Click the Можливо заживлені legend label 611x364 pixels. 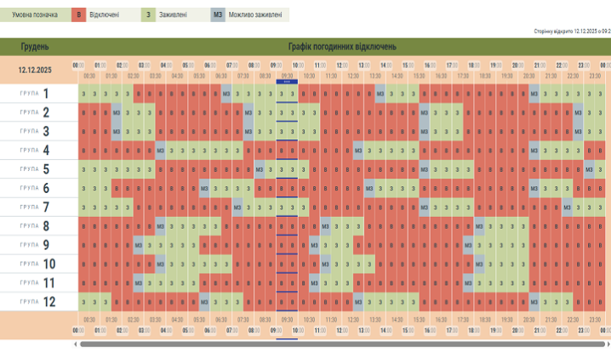click(x=254, y=14)
